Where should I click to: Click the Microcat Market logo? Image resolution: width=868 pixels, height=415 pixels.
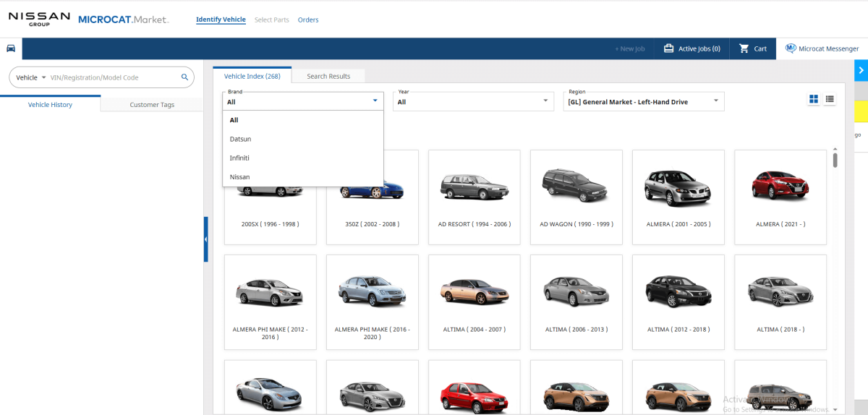click(x=123, y=20)
